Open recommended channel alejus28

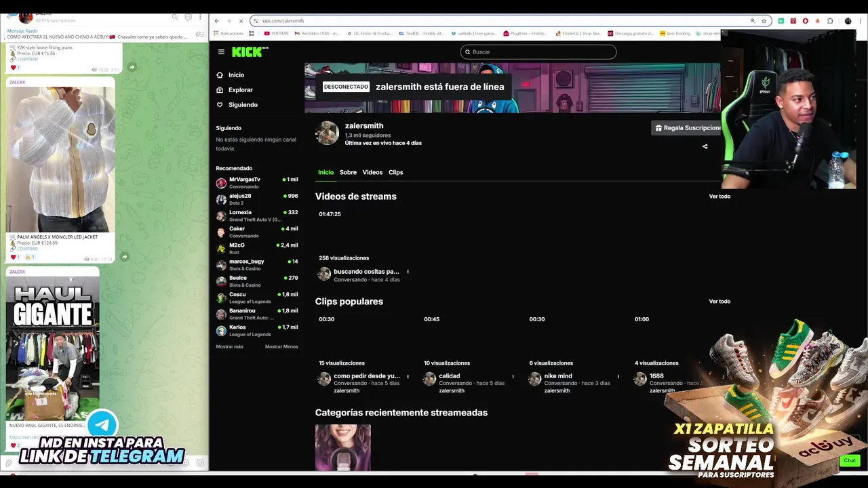[257, 199]
